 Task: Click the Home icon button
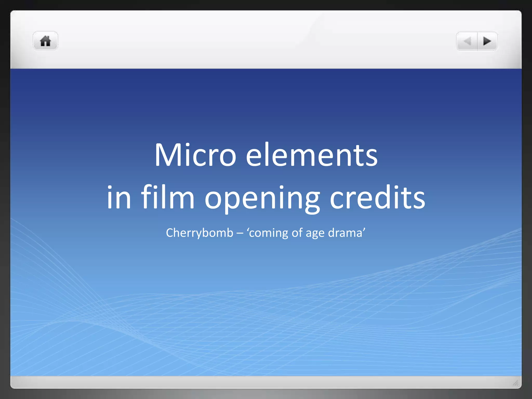(45, 41)
